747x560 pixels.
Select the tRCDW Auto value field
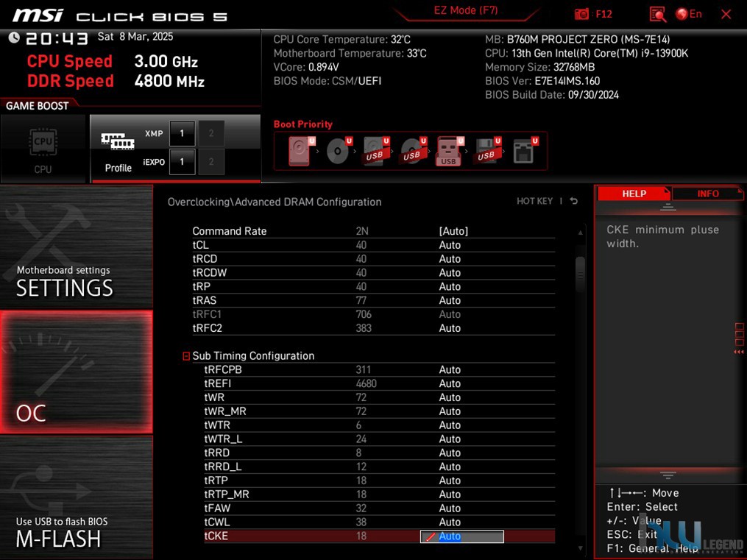pos(449,272)
